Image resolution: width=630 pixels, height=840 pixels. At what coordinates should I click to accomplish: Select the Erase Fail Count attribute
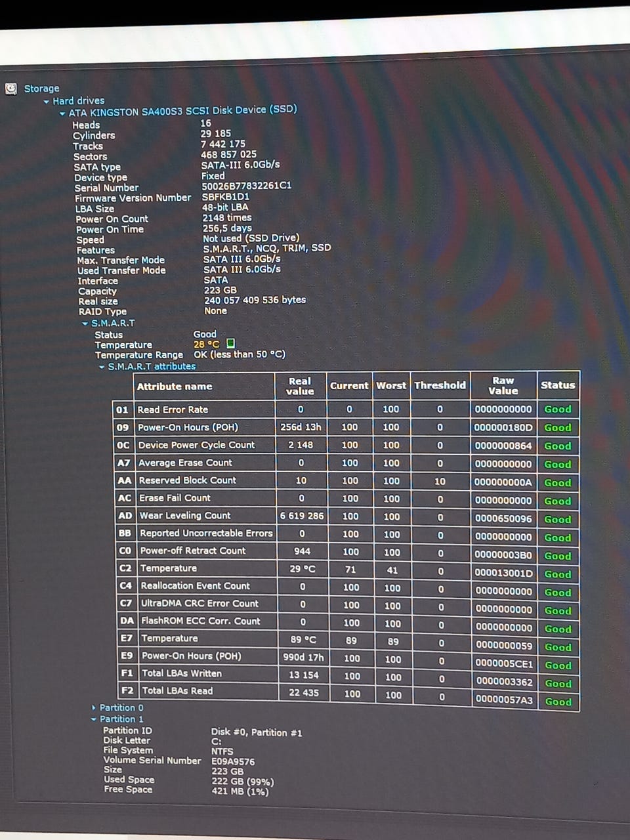pos(175,498)
